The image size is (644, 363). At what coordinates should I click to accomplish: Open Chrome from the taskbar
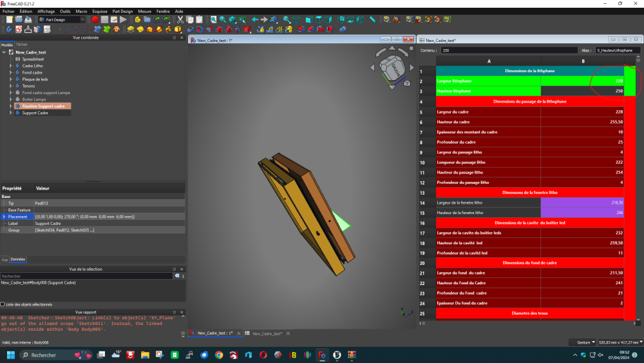(219, 355)
